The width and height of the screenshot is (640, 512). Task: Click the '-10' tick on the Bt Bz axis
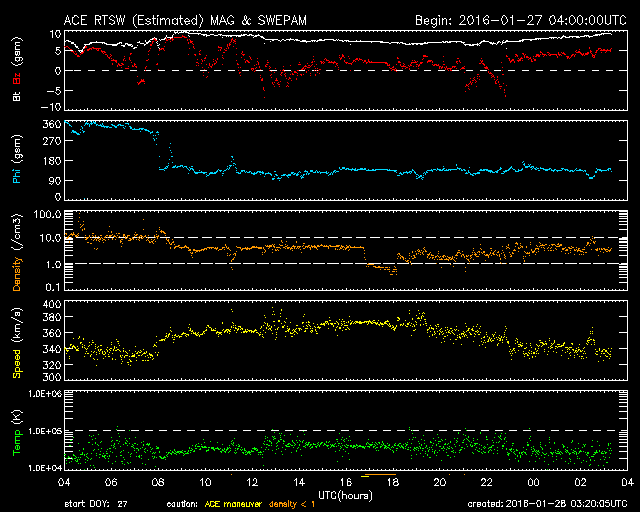pyautogui.click(x=51, y=107)
